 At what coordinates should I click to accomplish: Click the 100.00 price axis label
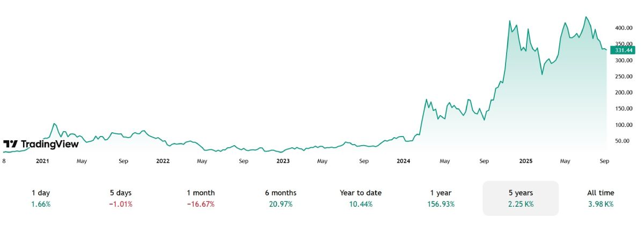(623, 125)
